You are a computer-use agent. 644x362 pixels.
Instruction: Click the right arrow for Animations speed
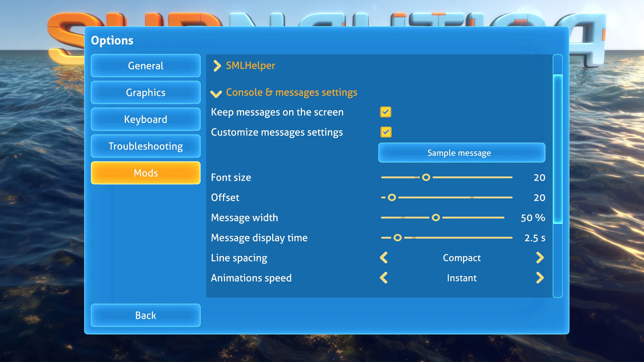tap(539, 278)
